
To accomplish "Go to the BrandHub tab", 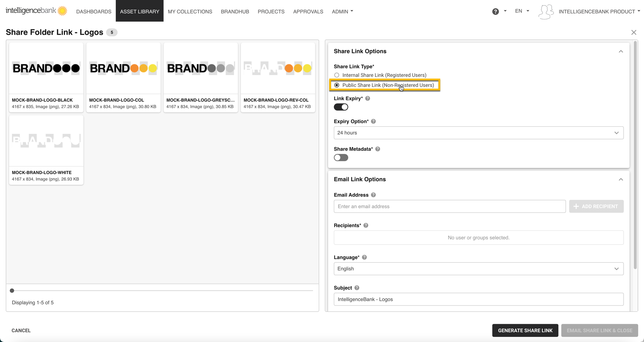I will coord(235,11).
